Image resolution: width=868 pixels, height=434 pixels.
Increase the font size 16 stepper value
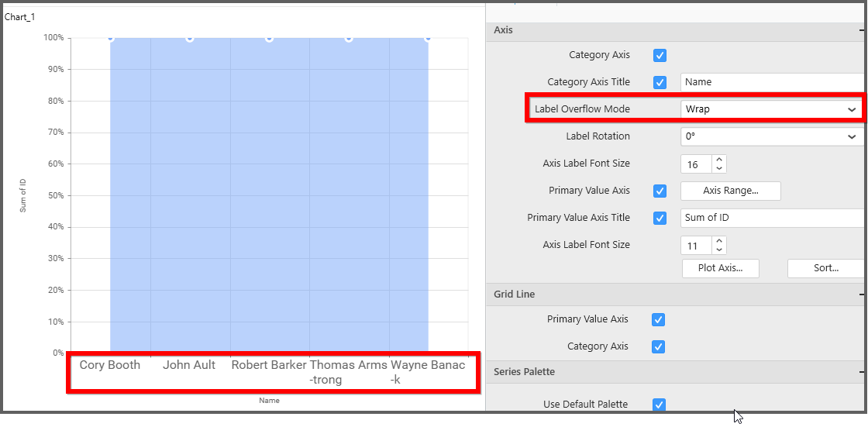[x=719, y=159]
